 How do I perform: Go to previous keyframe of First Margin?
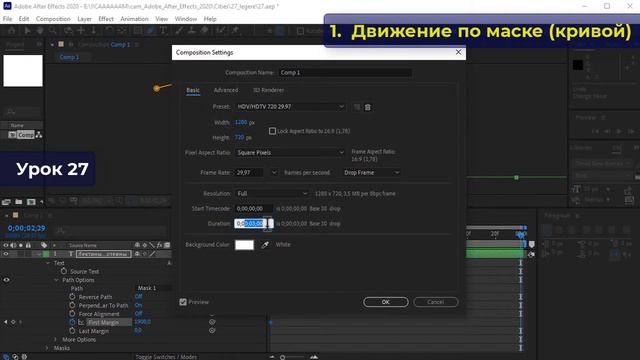click(x=6, y=322)
